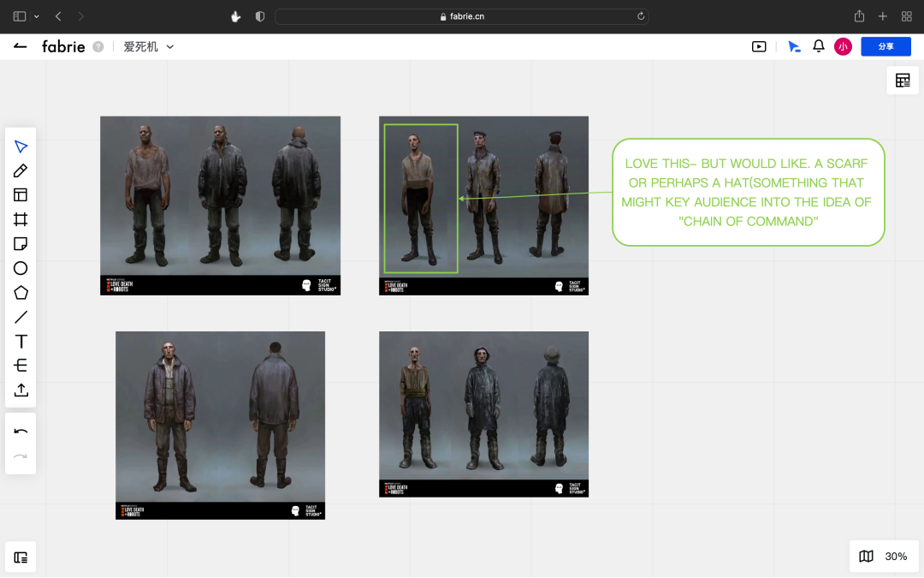
Task: Expand Safari sidebar options chevron
Action: tap(37, 16)
